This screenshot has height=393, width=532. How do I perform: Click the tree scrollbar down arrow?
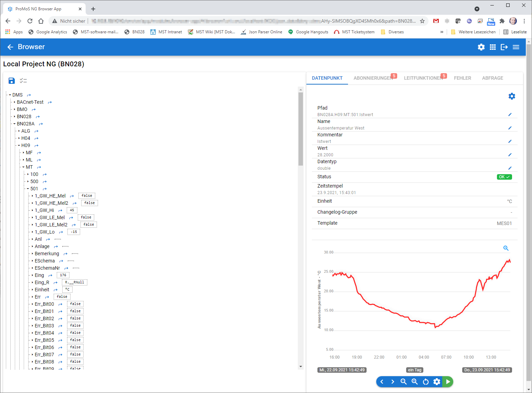[301, 367]
